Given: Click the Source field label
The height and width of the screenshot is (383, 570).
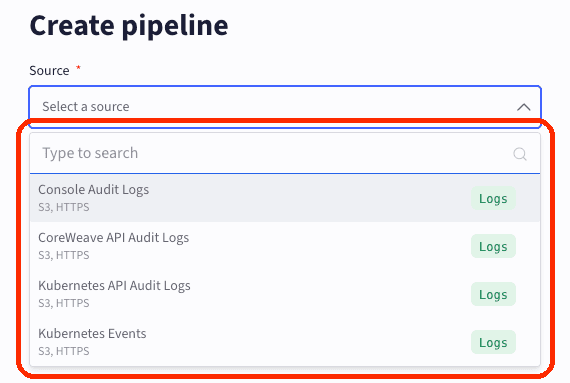Looking at the screenshot, I should 49,70.
